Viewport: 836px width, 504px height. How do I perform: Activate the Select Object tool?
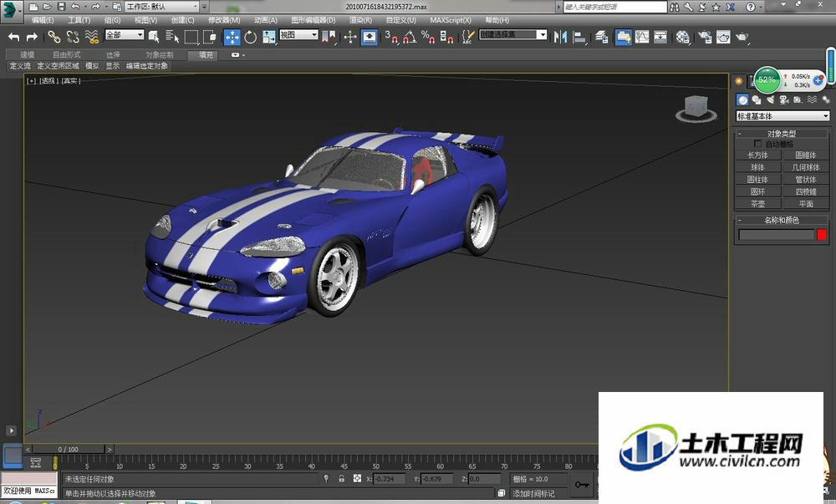click(154, 37)
